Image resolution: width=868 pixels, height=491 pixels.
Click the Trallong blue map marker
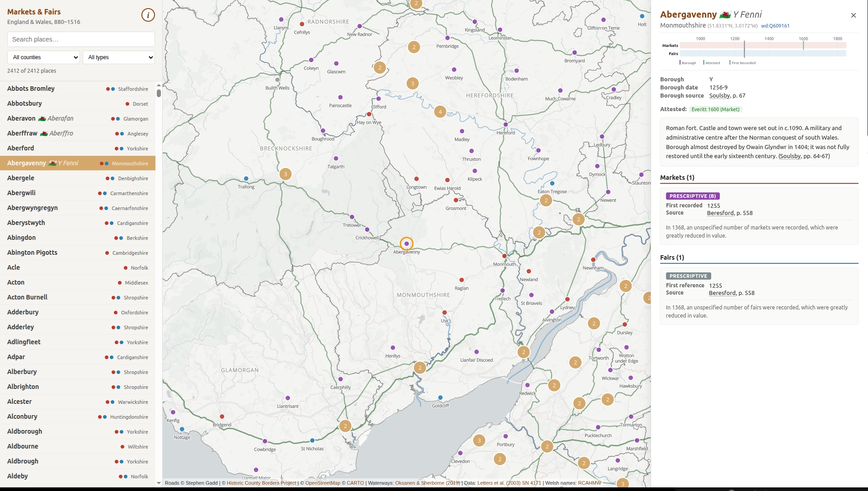[x=246, y=179]
